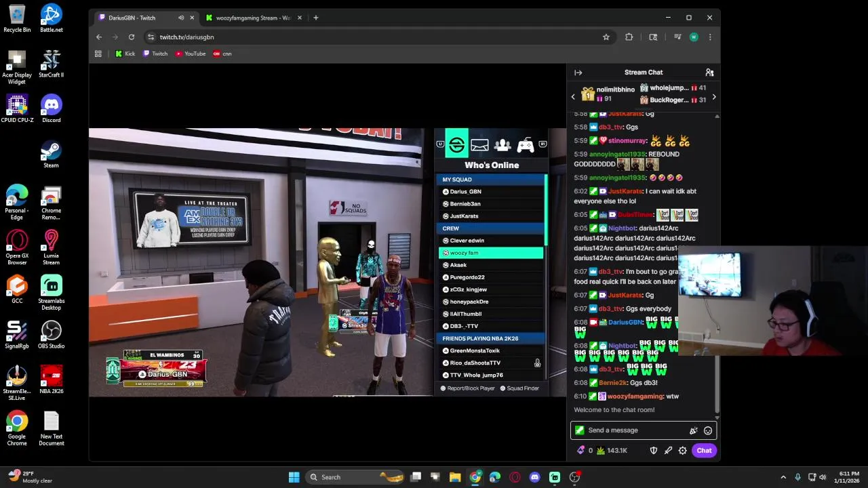
Task: Open Opera GX from taskbar
Action: click(515, 477)
